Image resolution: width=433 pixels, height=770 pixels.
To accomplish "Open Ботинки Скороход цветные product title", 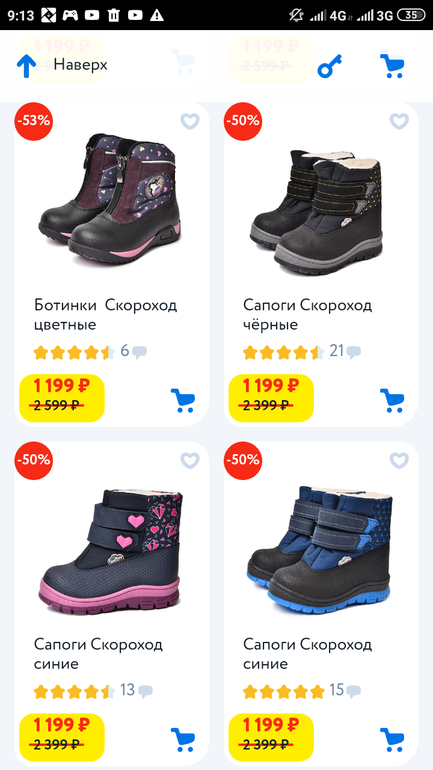I will (106, 315).
